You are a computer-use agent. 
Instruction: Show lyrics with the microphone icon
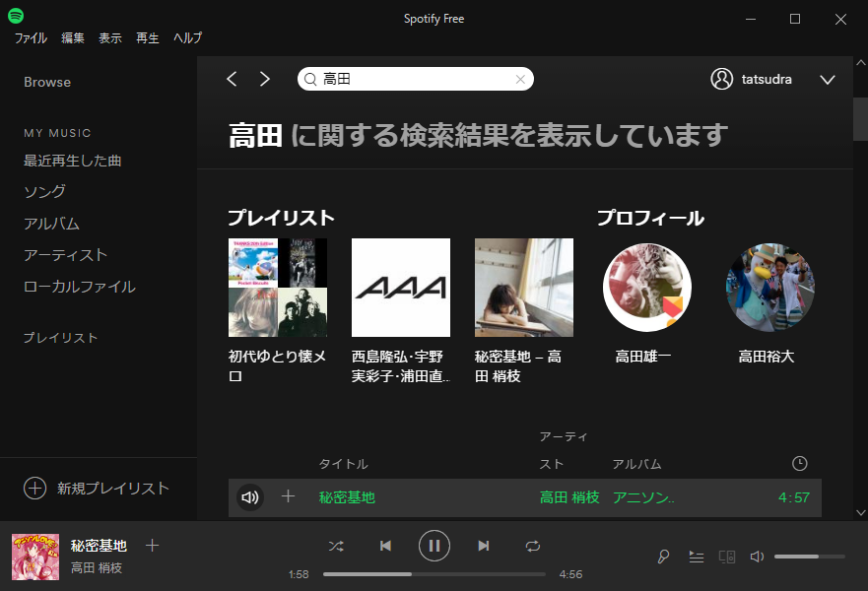click(x=664, y=557)
